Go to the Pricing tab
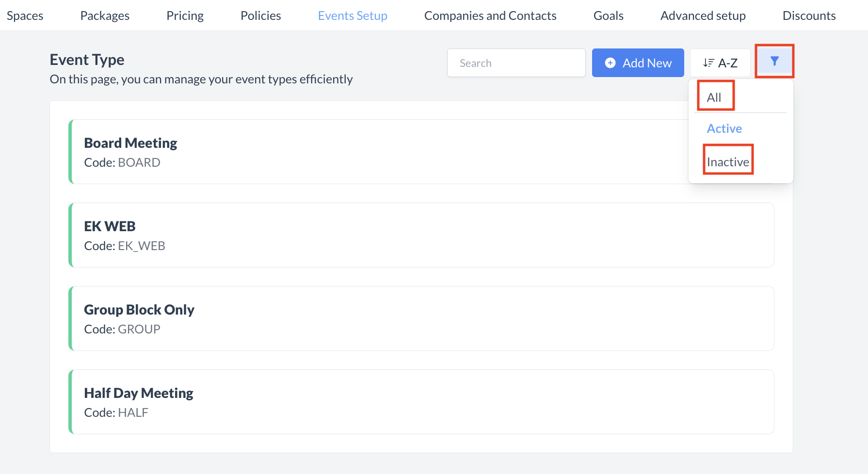Viewport: 868px width, 474px height. pyautogui.click(x=185, y=16)
